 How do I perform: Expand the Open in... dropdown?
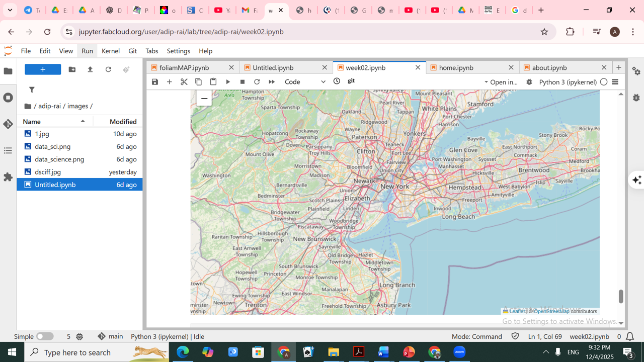(x=501, y=82)
